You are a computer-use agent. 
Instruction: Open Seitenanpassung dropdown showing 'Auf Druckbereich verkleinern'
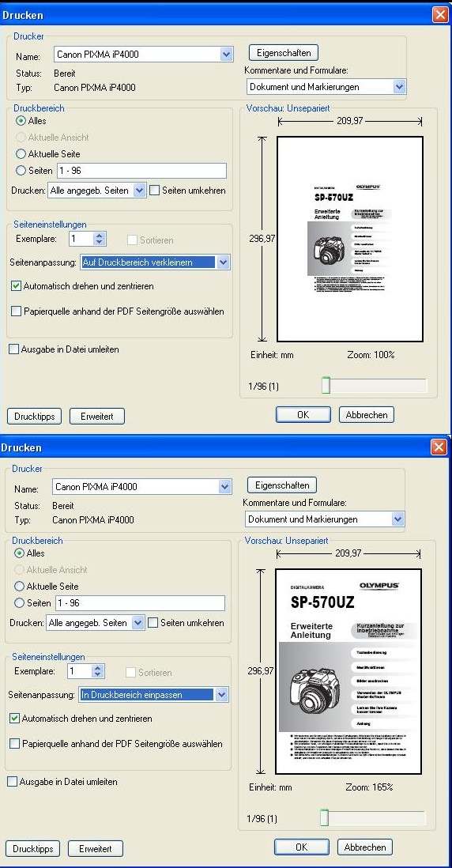(x=223, y=262)
